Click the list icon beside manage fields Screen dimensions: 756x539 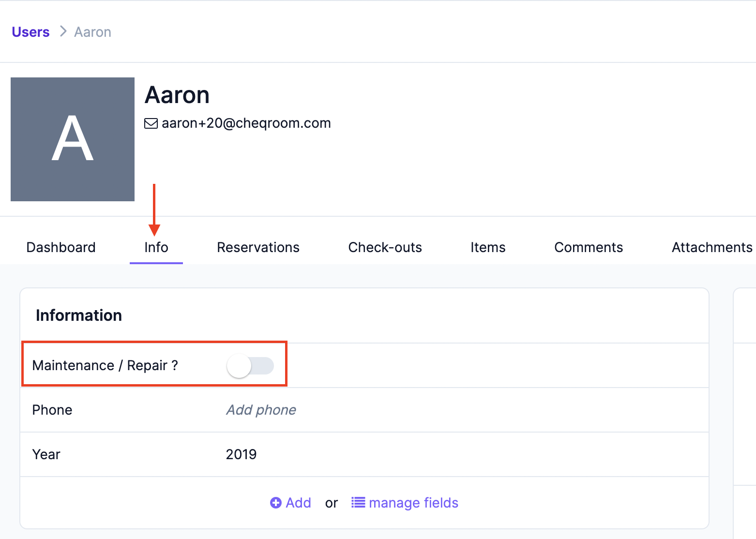tap(358, 503)
